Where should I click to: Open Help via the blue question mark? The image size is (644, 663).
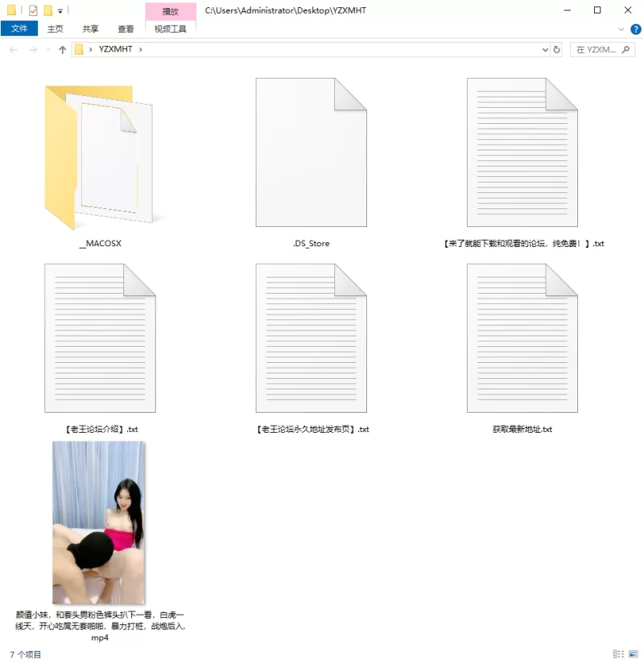[635, 29]
